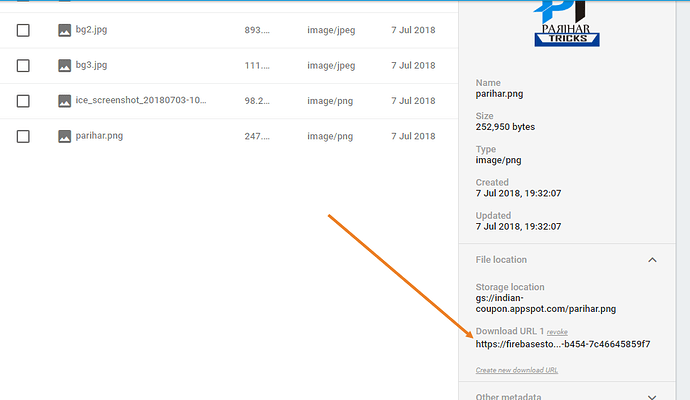Click image/jpeg type of bg3.jpg row

click(x=331, y=66)
